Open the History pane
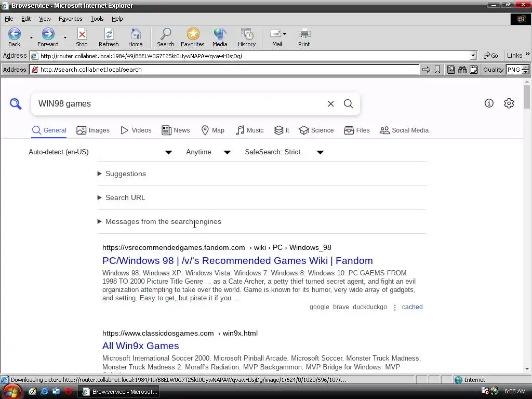 [x=247, y=37]
